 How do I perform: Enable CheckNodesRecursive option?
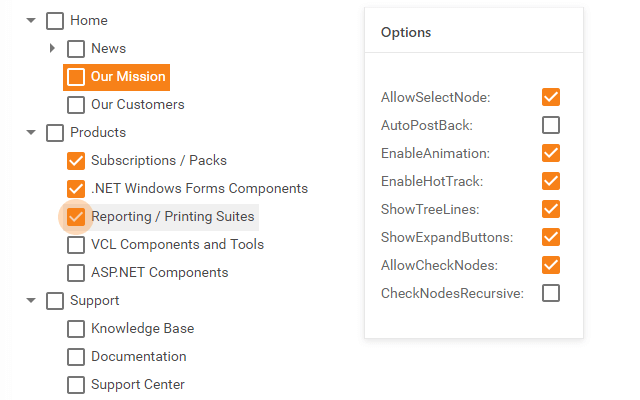(551, 293)
